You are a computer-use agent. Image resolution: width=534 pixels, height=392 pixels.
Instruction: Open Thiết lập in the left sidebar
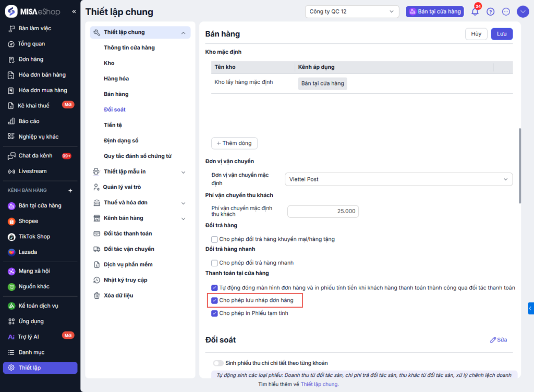pos(40,368)
